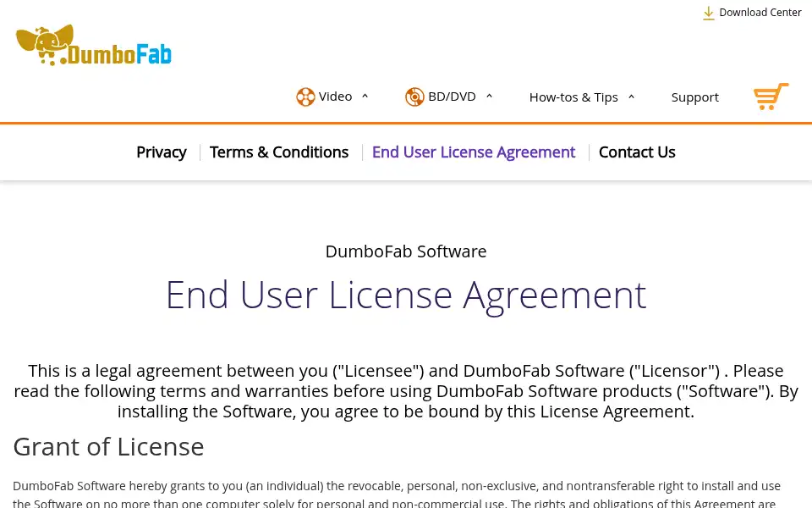Expand the How-tos & Tips chevron
This screenshot has width=812, height=508.
[631, 97]
